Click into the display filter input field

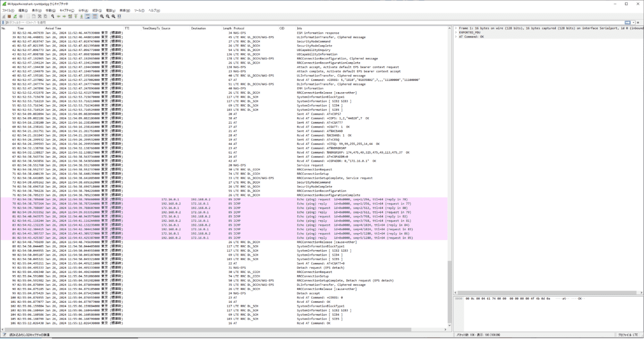click(313, 22)
